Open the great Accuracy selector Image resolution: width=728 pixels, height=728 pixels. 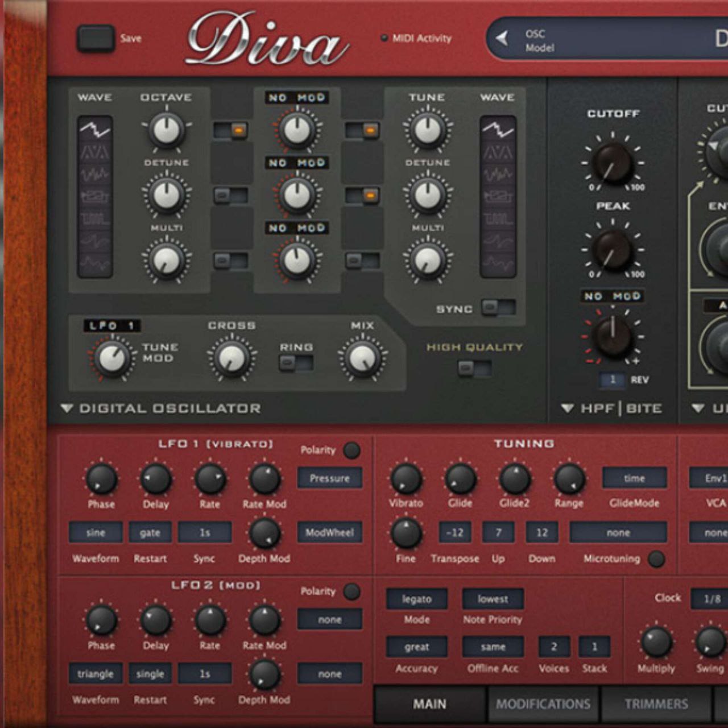417,647
